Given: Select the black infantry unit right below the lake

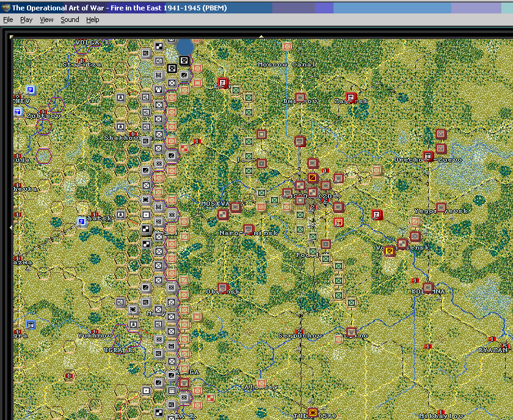Looking at the screenshot, I should pos(184,60).
